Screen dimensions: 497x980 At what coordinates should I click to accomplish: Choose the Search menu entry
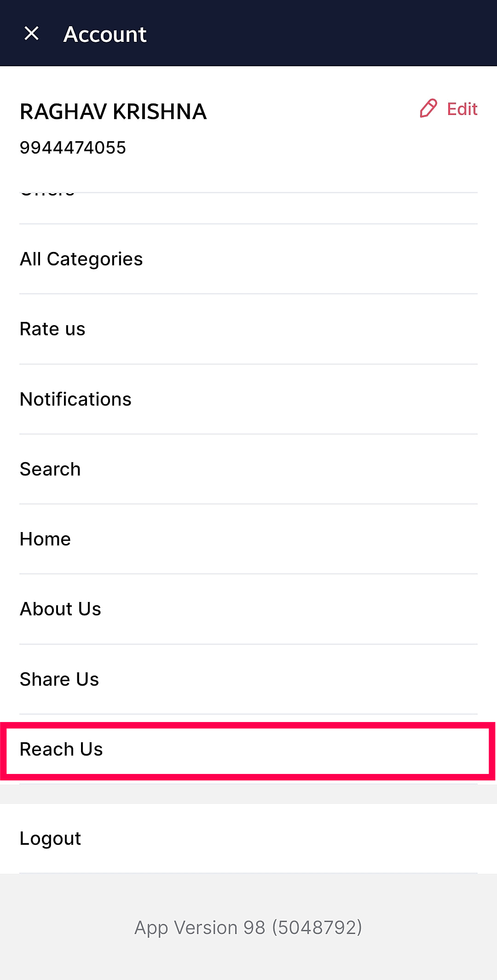tap(50, 470)
